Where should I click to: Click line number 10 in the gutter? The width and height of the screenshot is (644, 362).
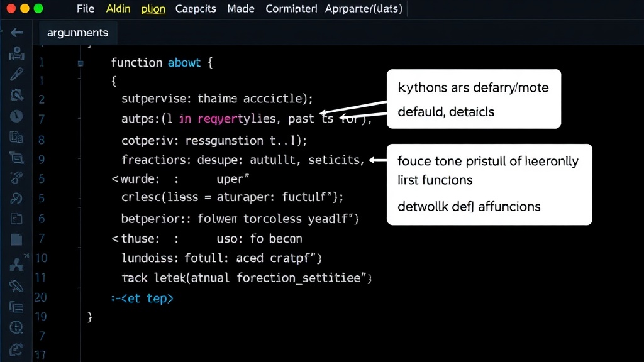(x=41, y=258)
